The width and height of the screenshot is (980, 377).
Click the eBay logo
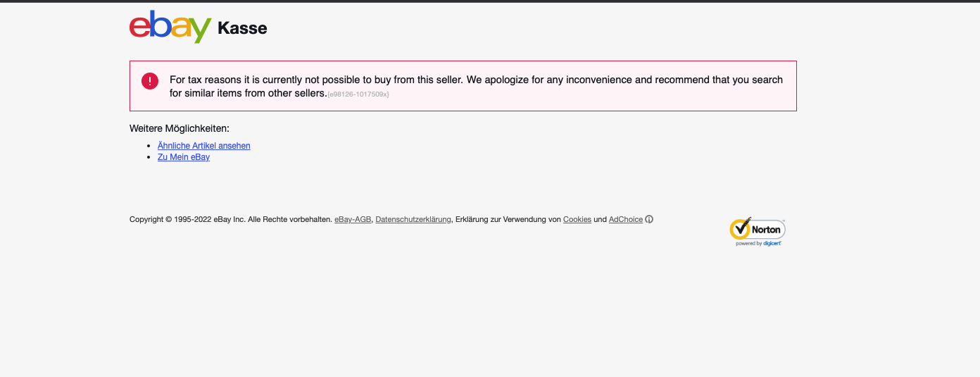[x=170, y=27]
